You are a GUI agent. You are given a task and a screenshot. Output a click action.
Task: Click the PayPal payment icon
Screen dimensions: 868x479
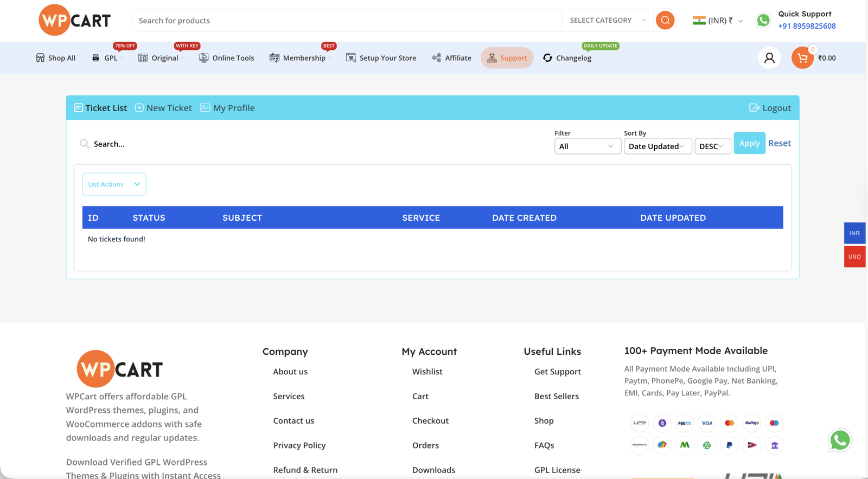point(729,445)
